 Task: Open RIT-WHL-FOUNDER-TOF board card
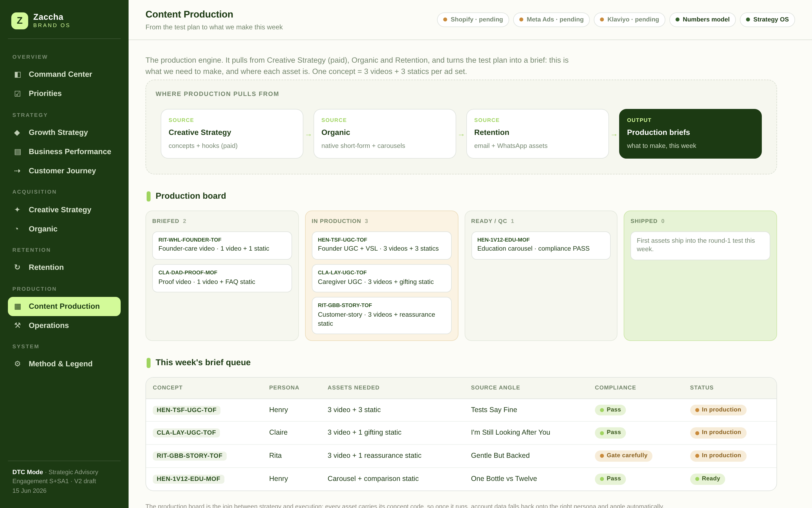[222, 245]
